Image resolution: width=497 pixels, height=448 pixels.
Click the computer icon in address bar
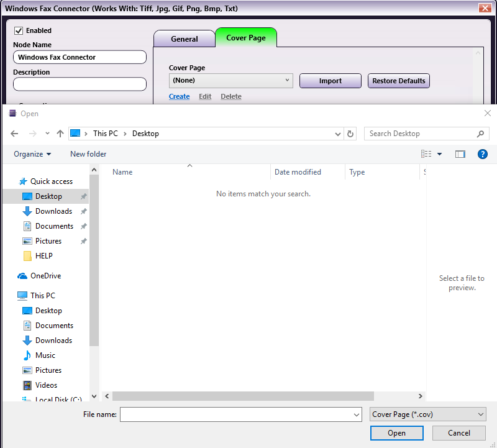point(75,133)
